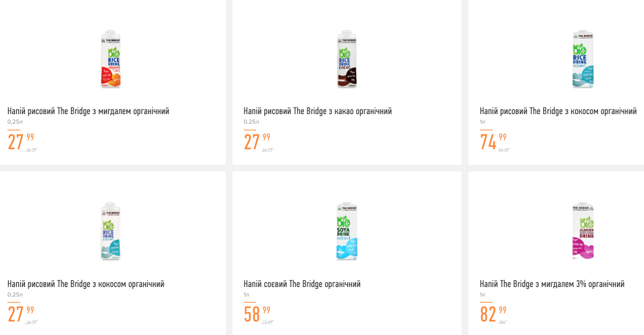Open the pink Almond Drink carton image
Viewport: 644px width, 335px height.
point(583,232)
